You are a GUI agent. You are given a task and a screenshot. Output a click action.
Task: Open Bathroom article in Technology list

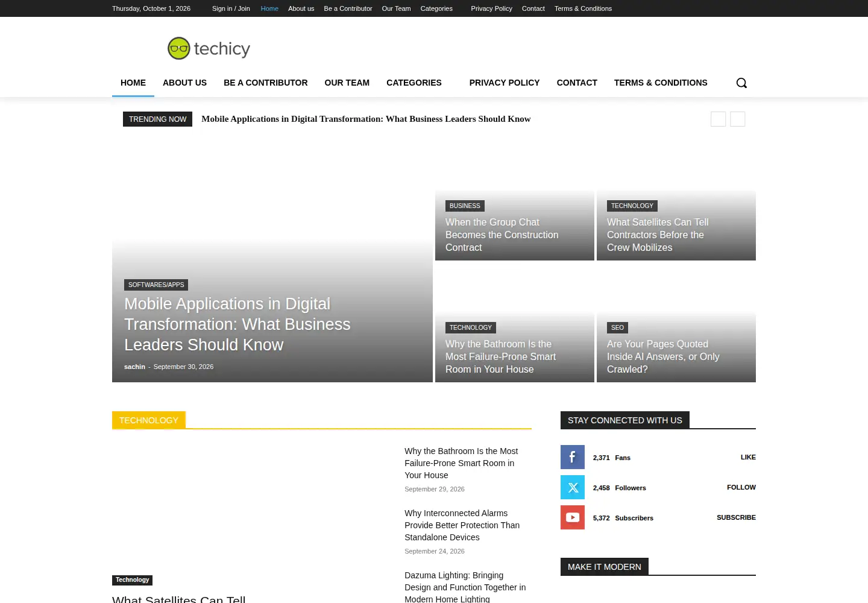461,463
